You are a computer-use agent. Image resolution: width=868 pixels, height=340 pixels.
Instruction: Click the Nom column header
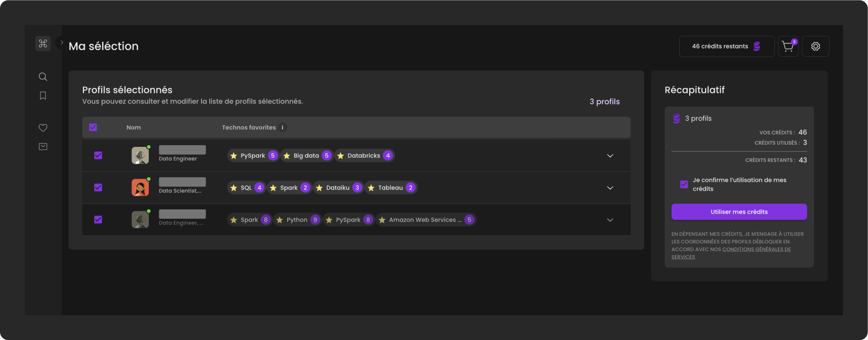(133, 127)
